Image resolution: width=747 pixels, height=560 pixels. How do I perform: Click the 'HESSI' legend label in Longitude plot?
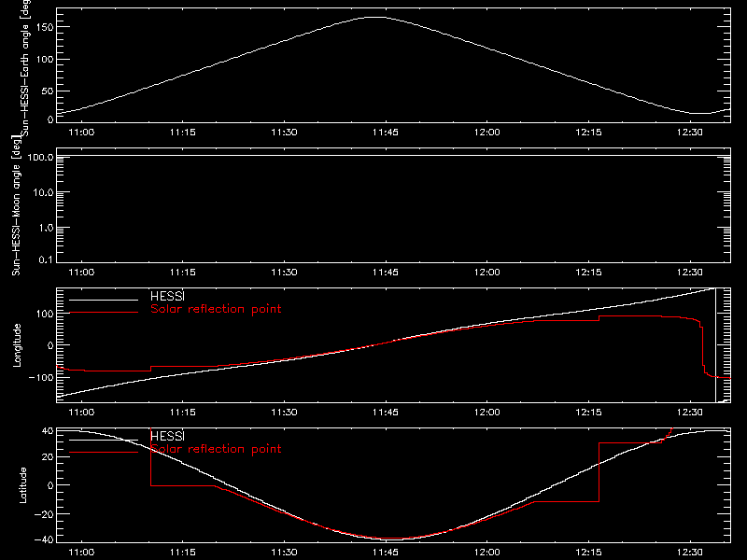click(167, 296)
